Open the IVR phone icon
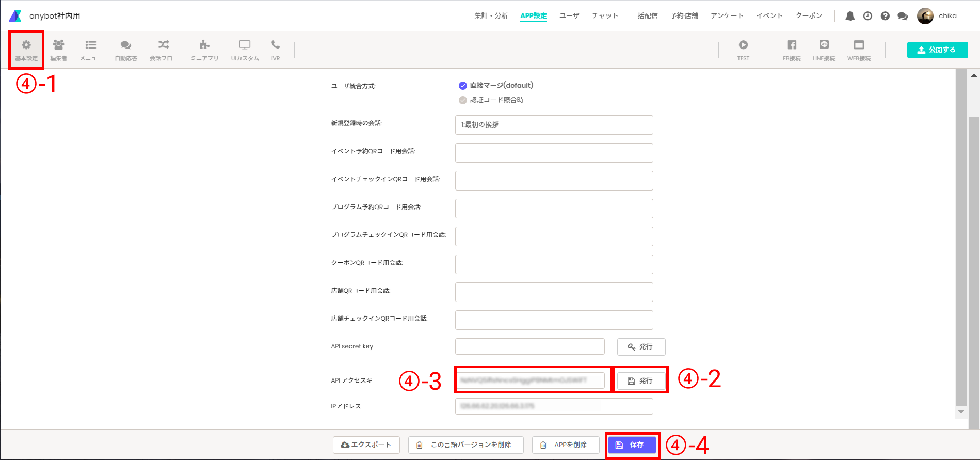 tap(276, 50)
